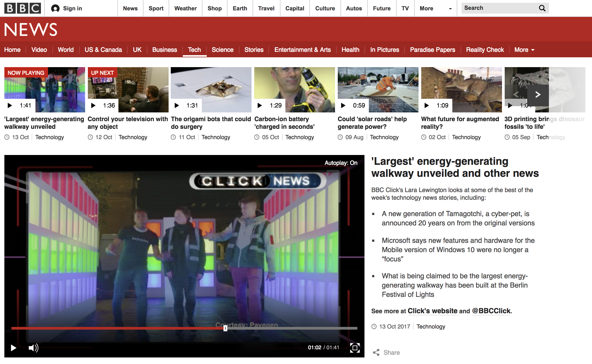Open Future in the top bar
The image size is (592, 364).
click(382, 8)
